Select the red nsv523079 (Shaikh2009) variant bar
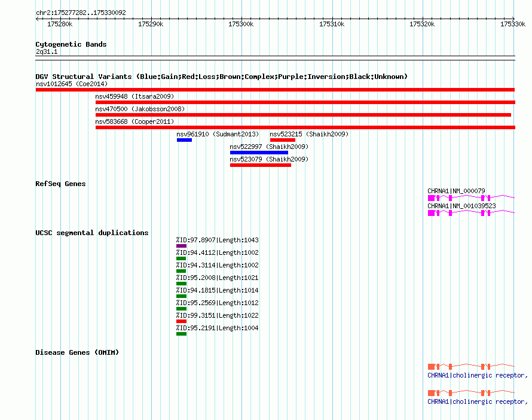 [x=261, y=165]
